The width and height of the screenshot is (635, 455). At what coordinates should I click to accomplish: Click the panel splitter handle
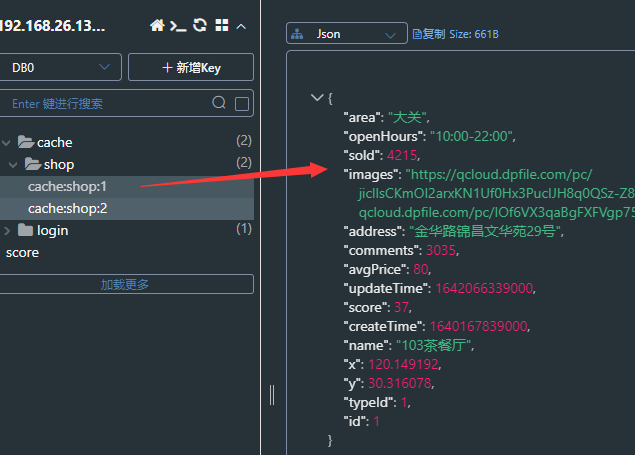[272, 395]
